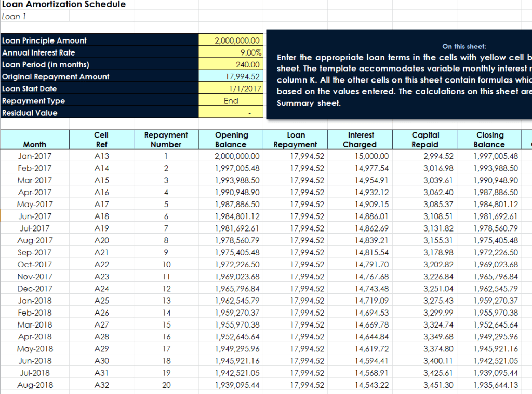Click the Loan Period (in months) label
This screenshot has height=394, width=532.
click(x=46, y=64)
